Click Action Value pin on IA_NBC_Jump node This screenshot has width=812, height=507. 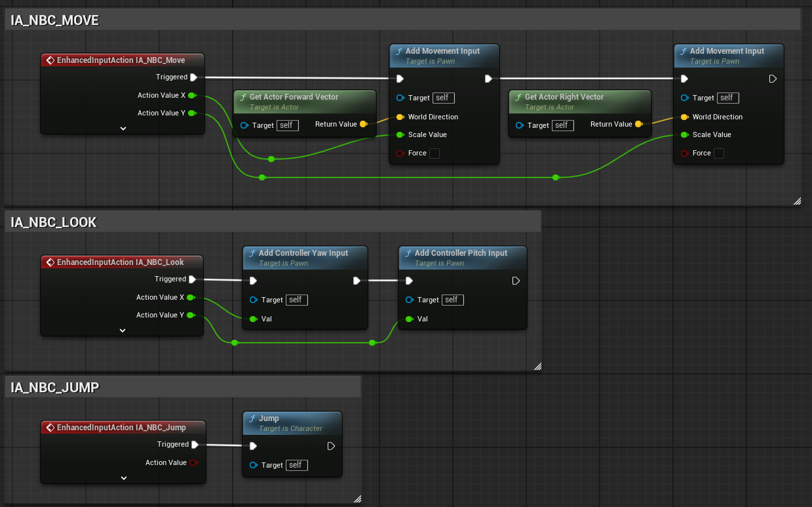(x=193, y=463)
